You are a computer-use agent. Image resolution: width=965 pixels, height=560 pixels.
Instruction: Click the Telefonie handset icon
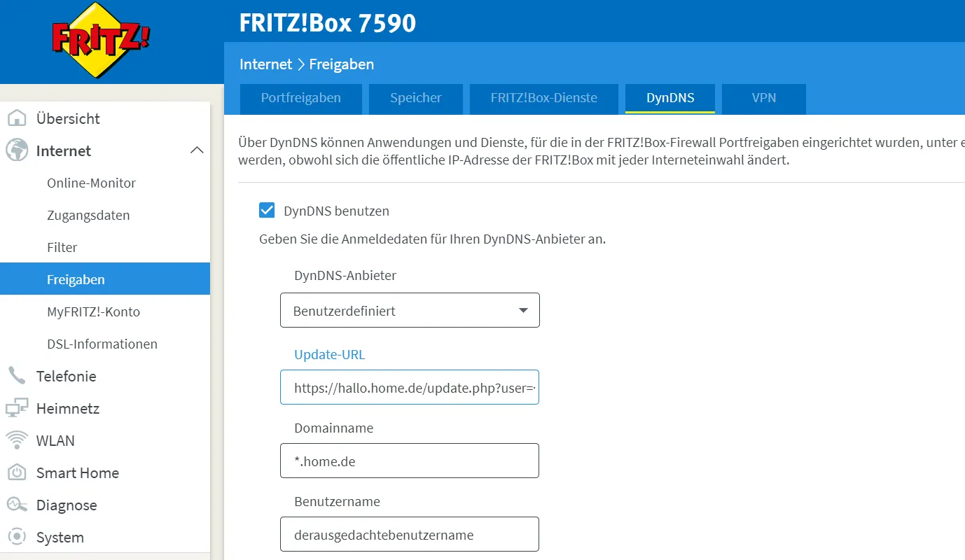(16, 376)
